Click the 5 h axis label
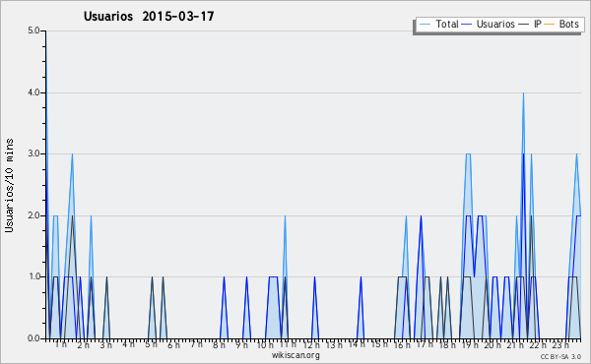 [151, 344]
